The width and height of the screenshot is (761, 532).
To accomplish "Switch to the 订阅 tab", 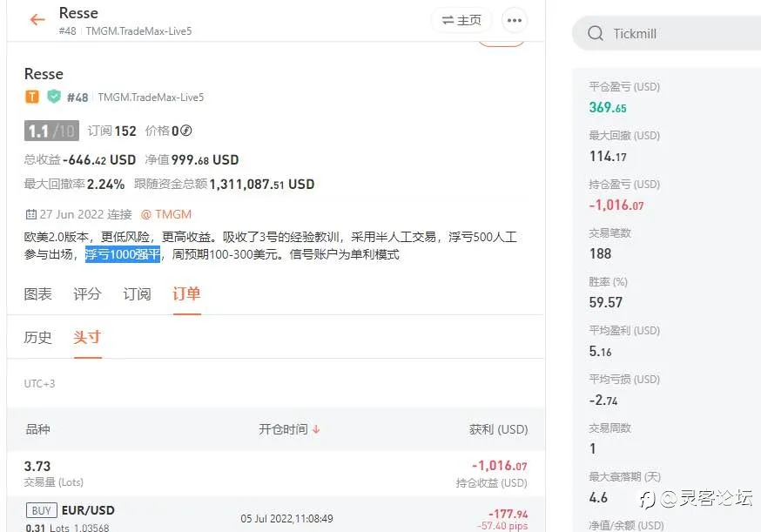I will pos(137,293).
